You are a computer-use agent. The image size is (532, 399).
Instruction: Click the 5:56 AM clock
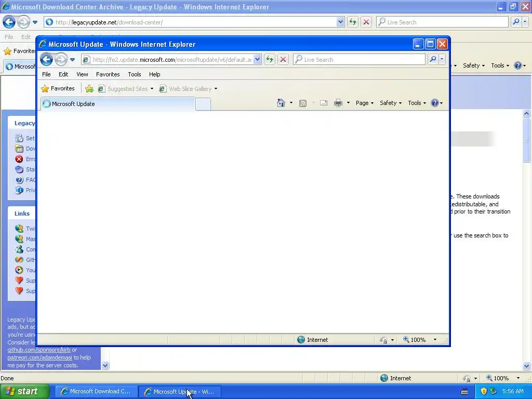click(x=513, y=392)
